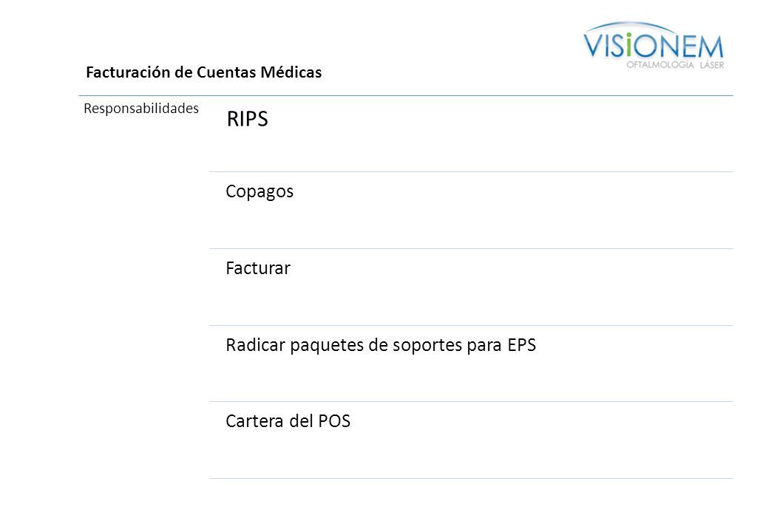Select Radicar paquetes de soportes para EPS

point(381,345)
